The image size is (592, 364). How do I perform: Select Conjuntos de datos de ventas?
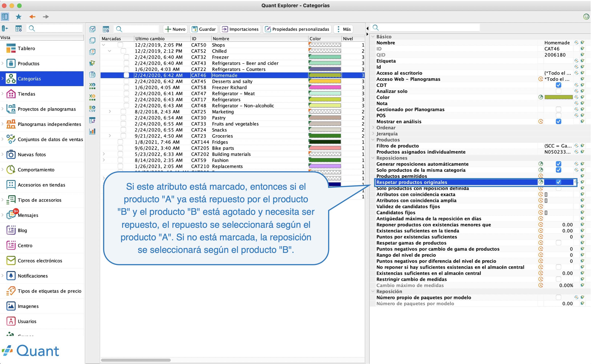[42, 139]
